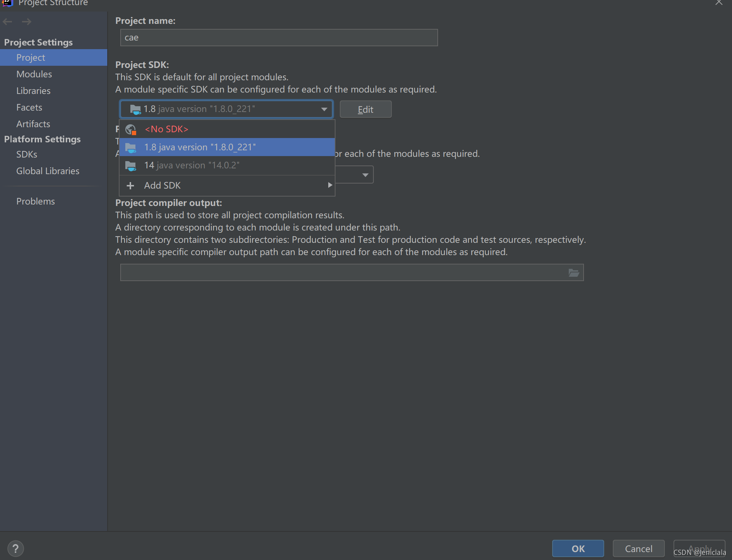Open the Project SDK dropdown arrow
The width and height of the screenshot is (732, 560).
point(323,109)
